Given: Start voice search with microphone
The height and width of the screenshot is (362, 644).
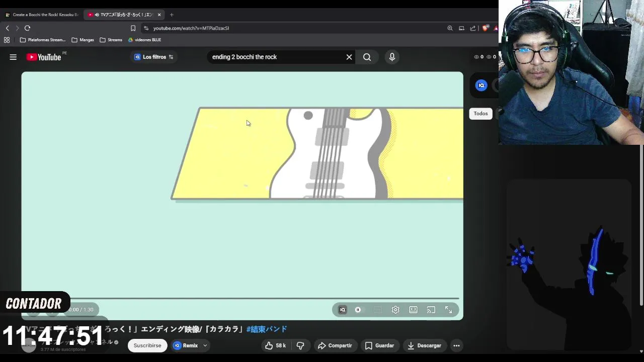Looking at the screenshot, I should (392, 57).
